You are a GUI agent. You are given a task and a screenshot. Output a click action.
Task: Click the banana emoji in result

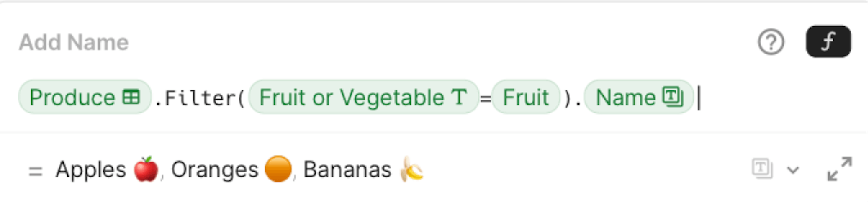pyautogui.click(x=411, y=169)
